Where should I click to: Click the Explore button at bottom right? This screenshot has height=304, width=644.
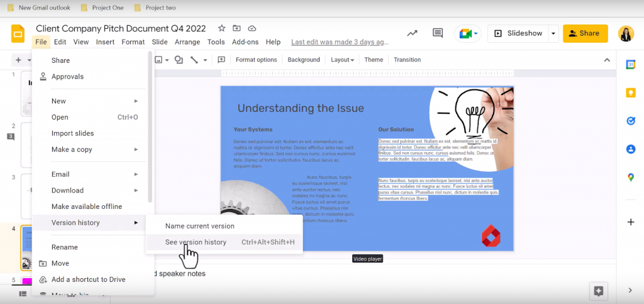(x=599, y=291)
